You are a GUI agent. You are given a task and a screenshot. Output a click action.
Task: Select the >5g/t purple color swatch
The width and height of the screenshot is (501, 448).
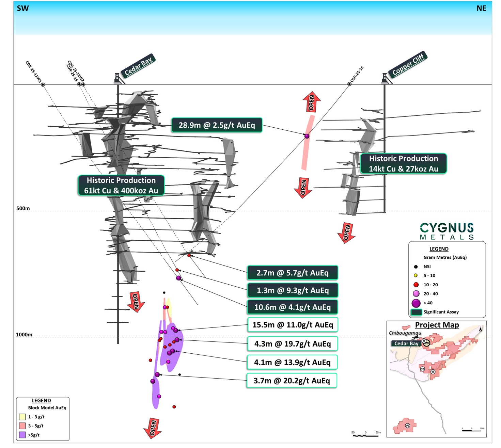pyautogui.click(x=22, y=435)
